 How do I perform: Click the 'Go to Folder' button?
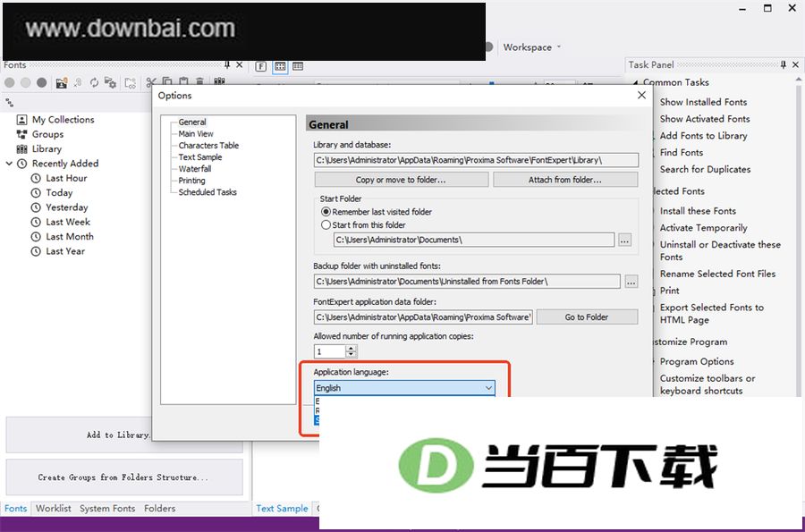point(586,317)
